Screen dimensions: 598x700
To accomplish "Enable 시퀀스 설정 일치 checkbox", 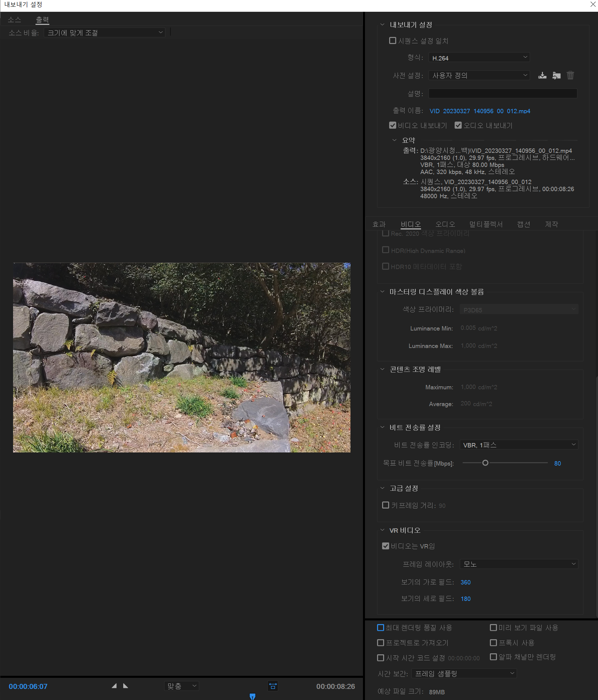I will pyautogui.click(x=393, y=40).
